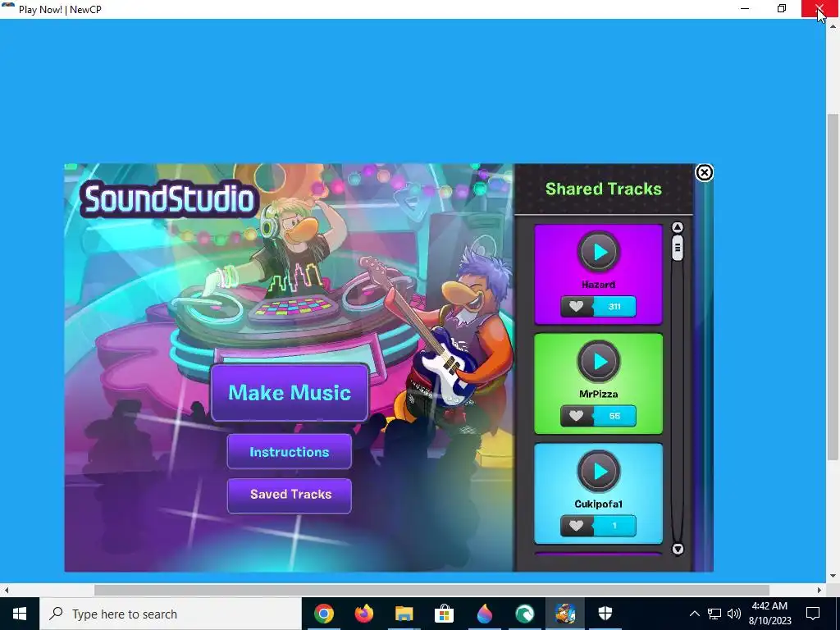The height and width of the screenshot is (630, 840).
Task: Like the Cukipofa1 track with heart icon
Action: [576, 526]
